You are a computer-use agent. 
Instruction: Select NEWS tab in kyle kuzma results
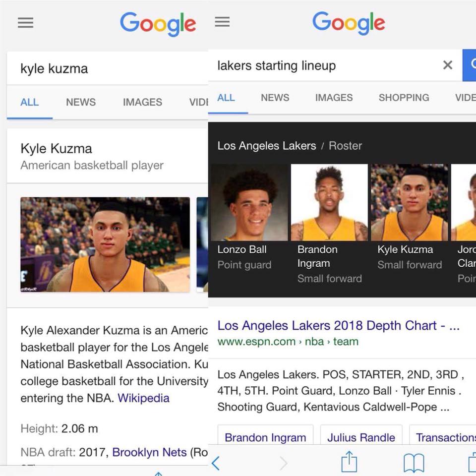pyautogui.click(x=81, y=102)
